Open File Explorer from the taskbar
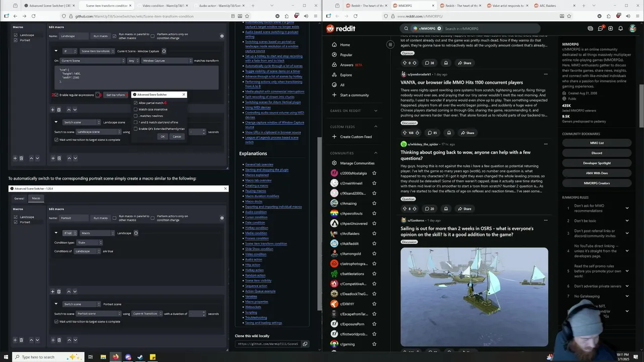 tap(103, 357)
